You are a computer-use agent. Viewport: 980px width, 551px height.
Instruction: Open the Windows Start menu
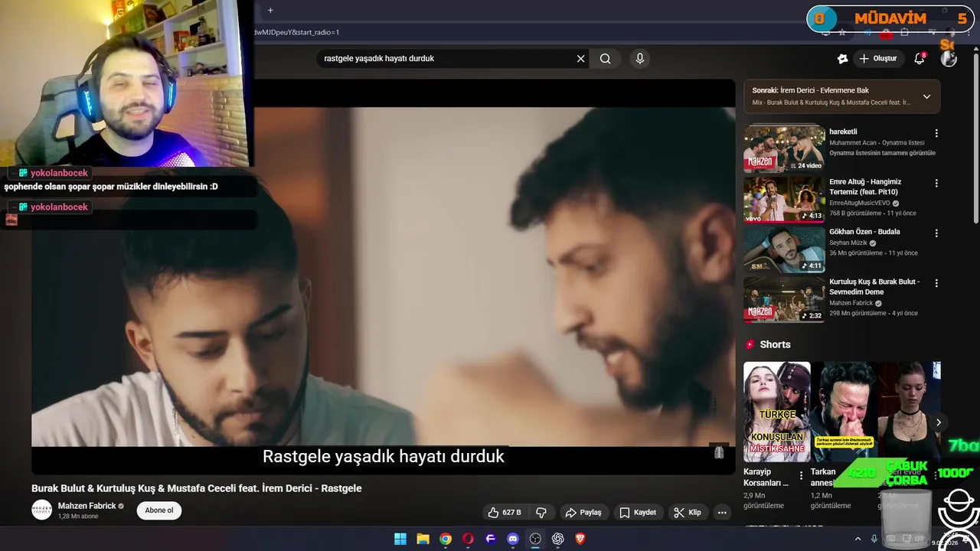(x=400, y=539)
